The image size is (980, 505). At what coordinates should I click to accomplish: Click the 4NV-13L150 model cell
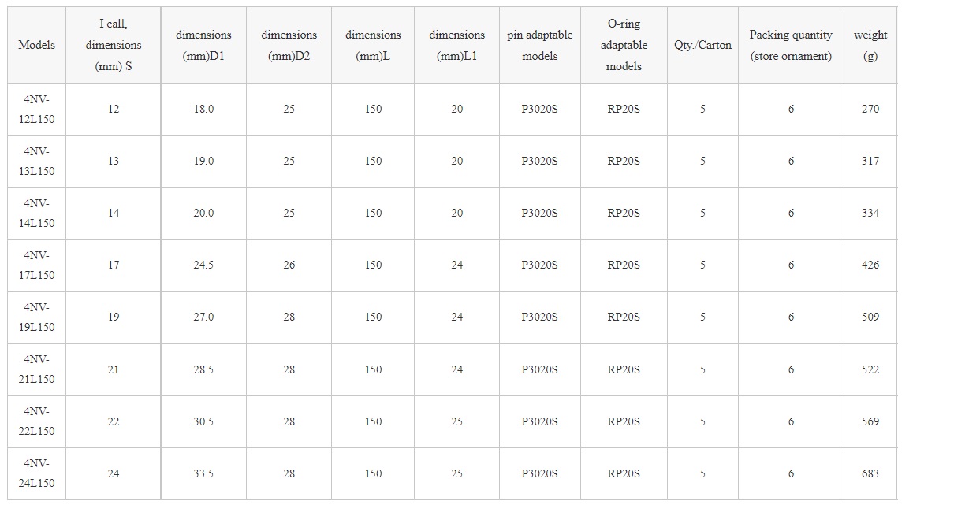pyautogui.click(x=37, y=162)
